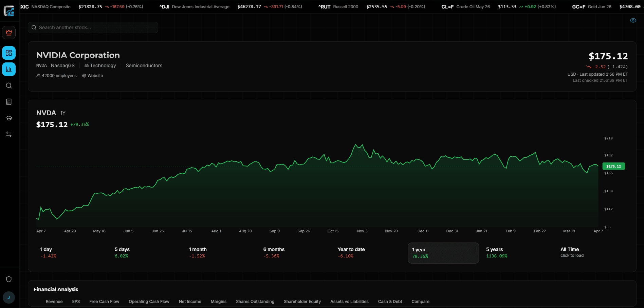Click the shield icon near sidebar bottom

click(9, 279)
